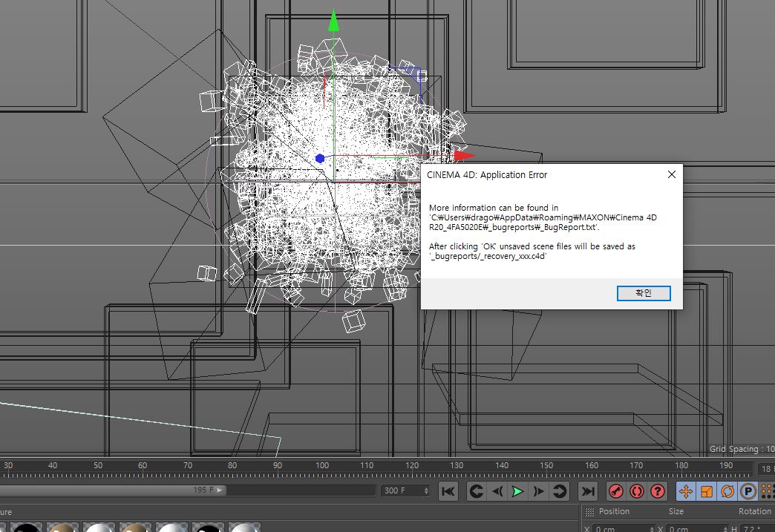Click the Rotation H 7.2° field
Viewport: 775px width, 532px height.
[x=756, y=529]
